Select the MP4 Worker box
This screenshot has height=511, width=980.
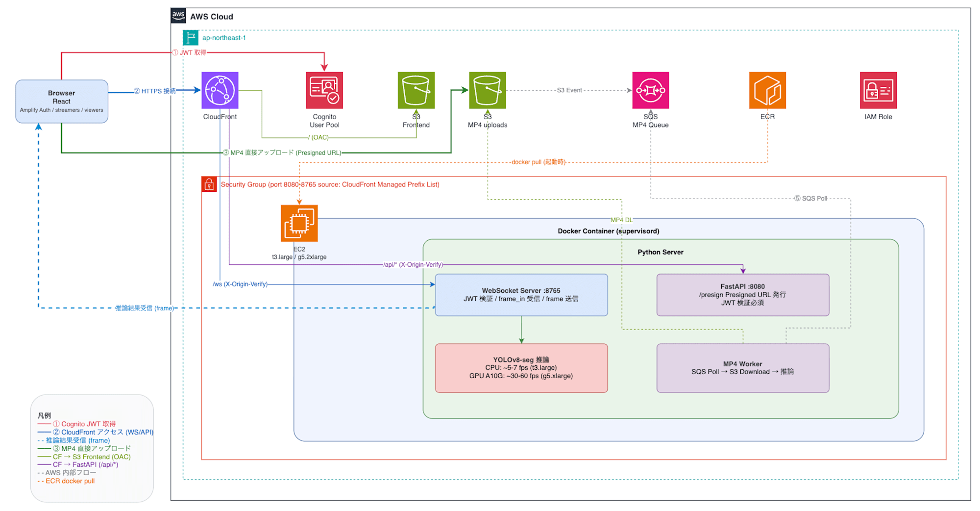[743, 368]
